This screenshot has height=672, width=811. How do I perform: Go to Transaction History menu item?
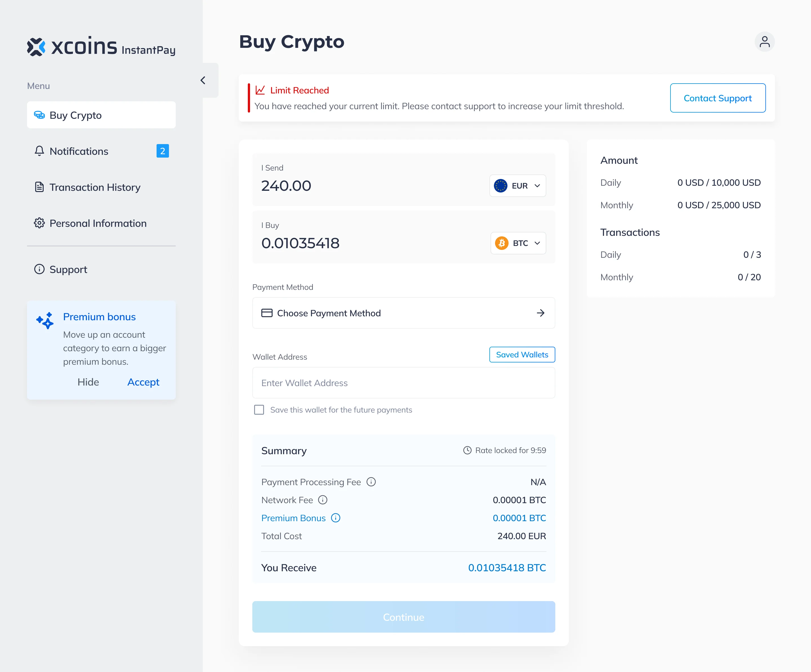click(101, 187)
